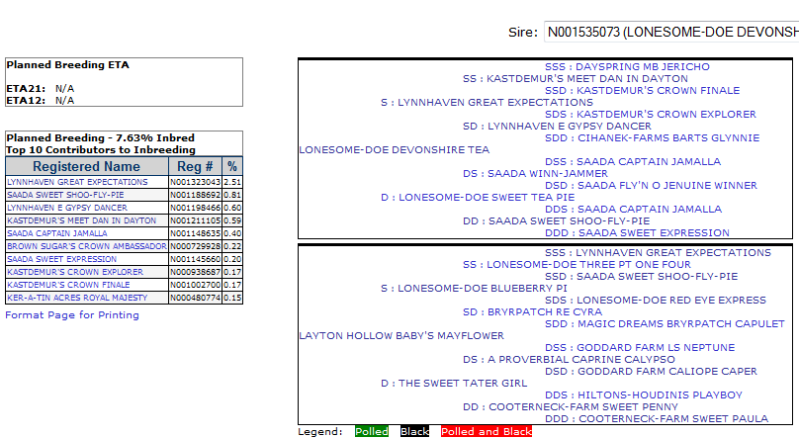Click the Black legend swatch
This screenshot has width=799, height=438.
[415, 432]
